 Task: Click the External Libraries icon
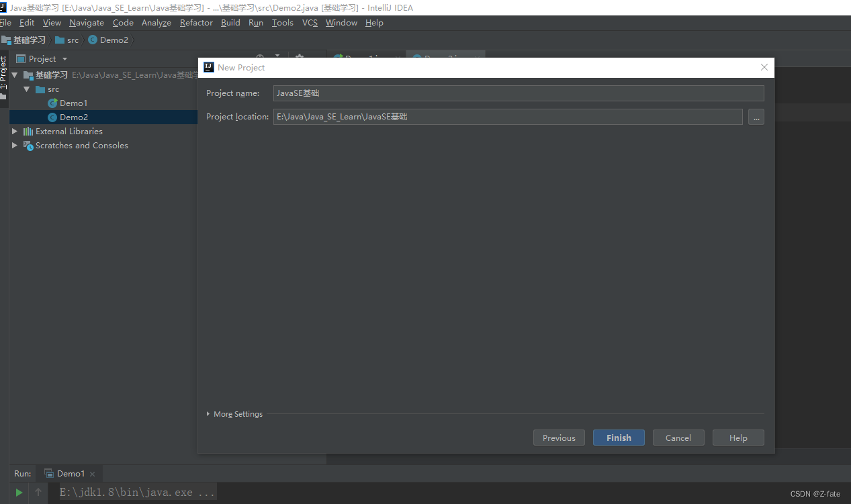point(27,131)
